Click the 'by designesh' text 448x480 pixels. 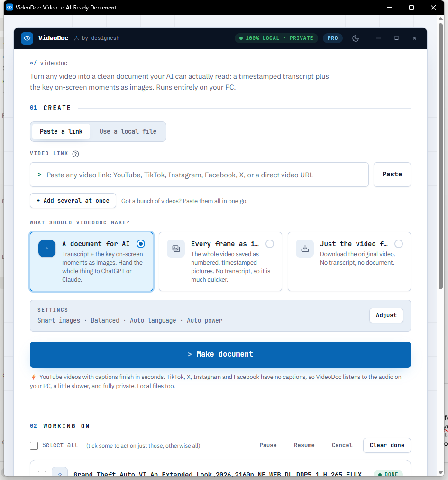101,38
